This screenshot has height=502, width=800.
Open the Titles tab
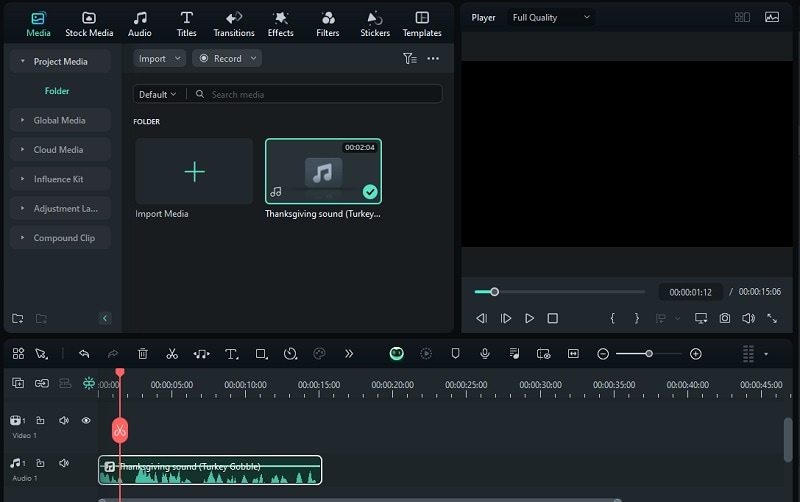tap(186, 24)
